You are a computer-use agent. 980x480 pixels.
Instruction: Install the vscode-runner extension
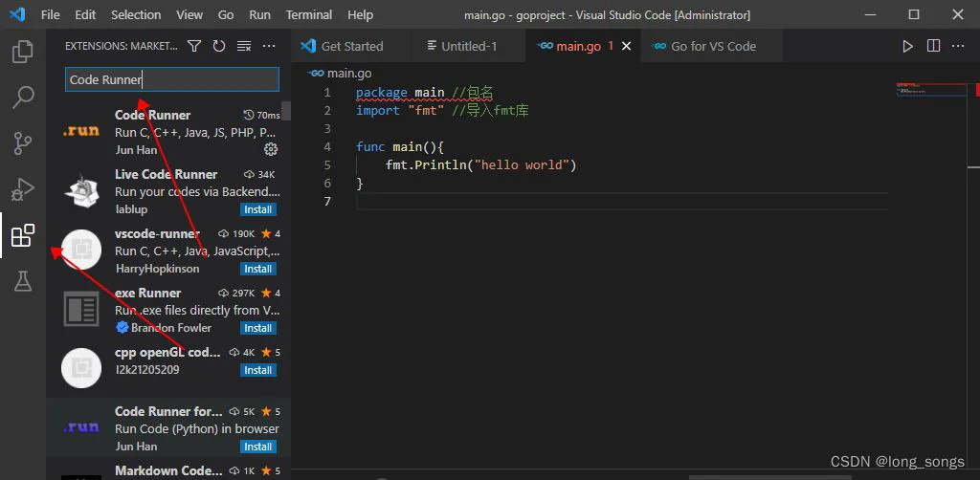[258, 269]
